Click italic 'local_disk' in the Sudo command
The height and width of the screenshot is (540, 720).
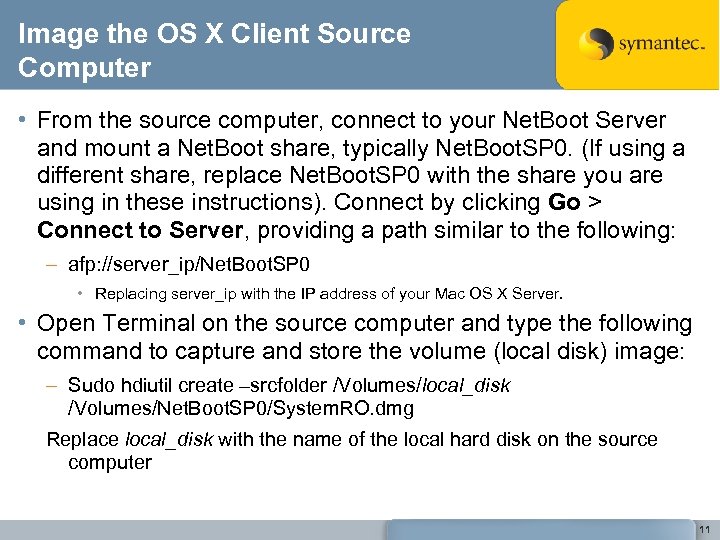(469, 385)
